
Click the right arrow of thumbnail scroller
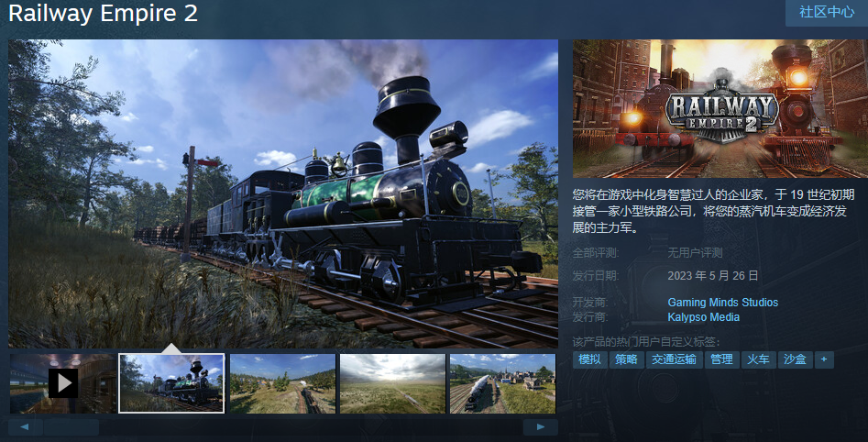pos(540,427)
